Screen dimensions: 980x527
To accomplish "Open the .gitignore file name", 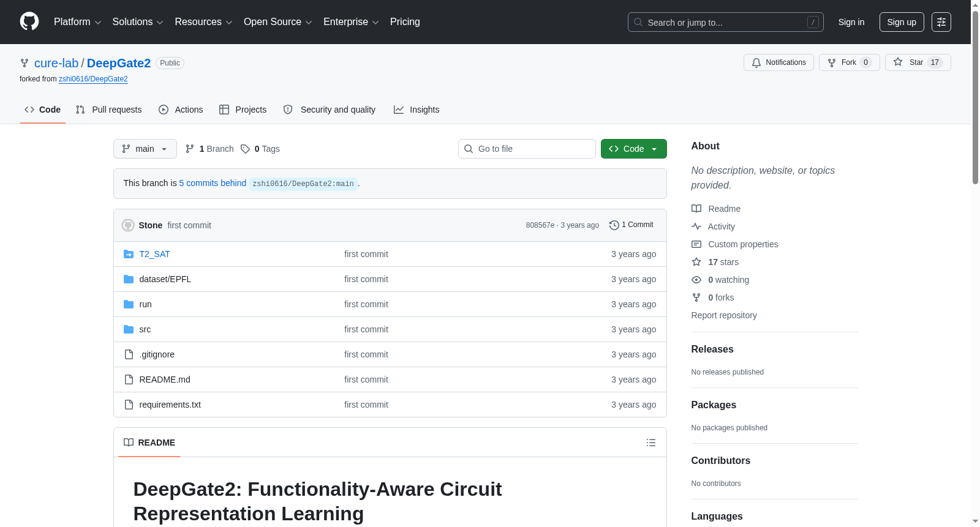I will 157,354.
